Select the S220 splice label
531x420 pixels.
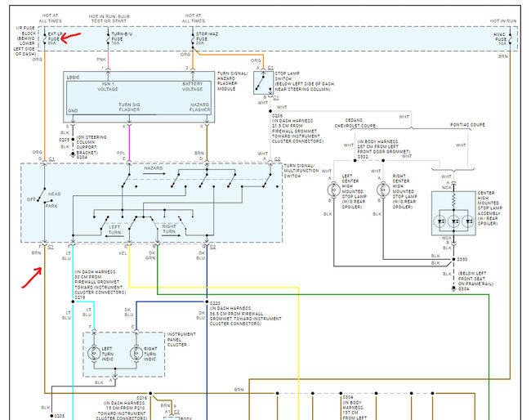[x=215, y=303]
